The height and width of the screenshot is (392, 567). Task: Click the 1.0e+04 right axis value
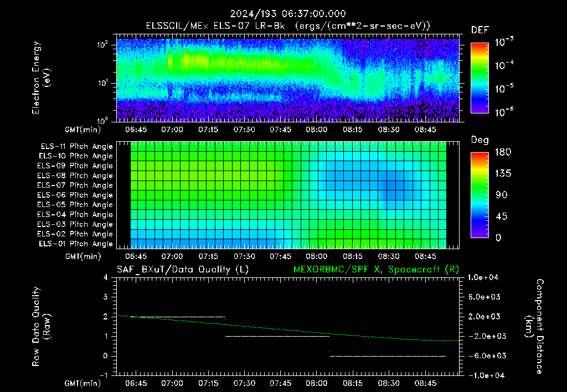(483, 277)
